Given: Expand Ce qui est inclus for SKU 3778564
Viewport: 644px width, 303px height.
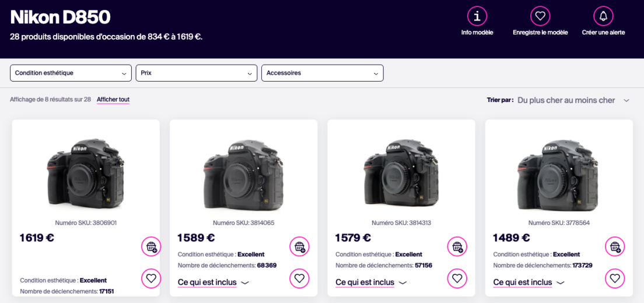Looking at the screenshot, I should [x=528, y=283].
